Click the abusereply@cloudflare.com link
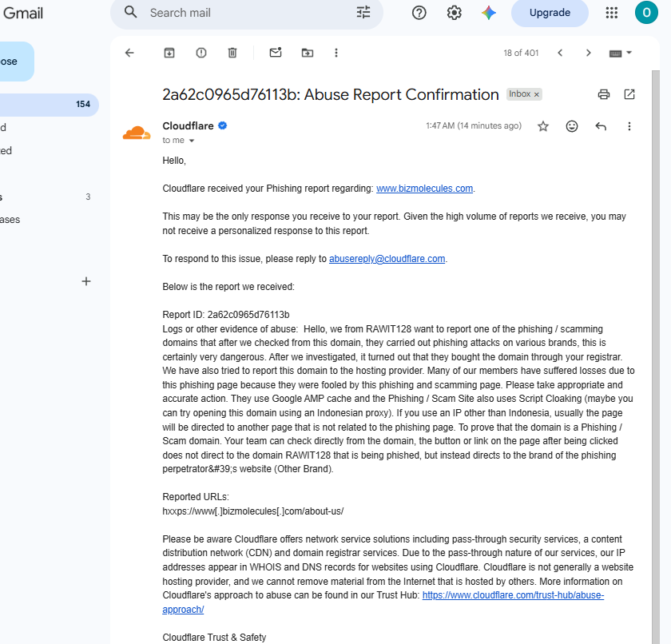Viewport: 671px width, 644px height. (387, 259)
